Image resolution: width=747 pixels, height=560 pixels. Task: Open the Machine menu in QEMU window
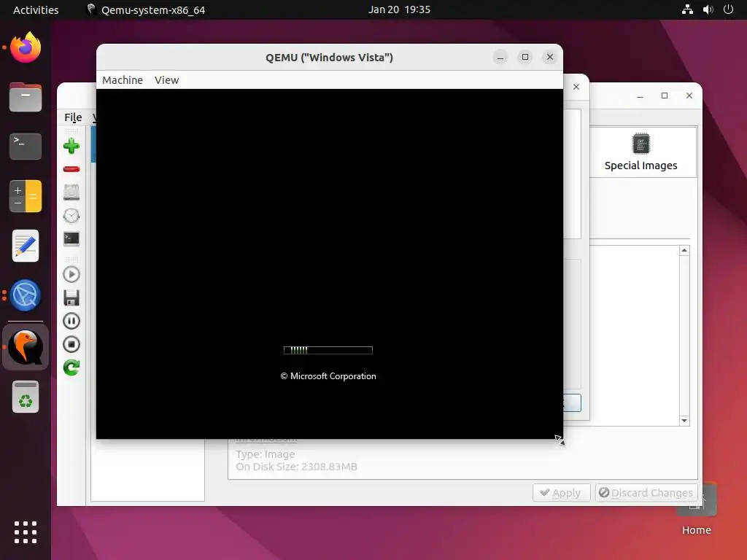pos(123,80)
